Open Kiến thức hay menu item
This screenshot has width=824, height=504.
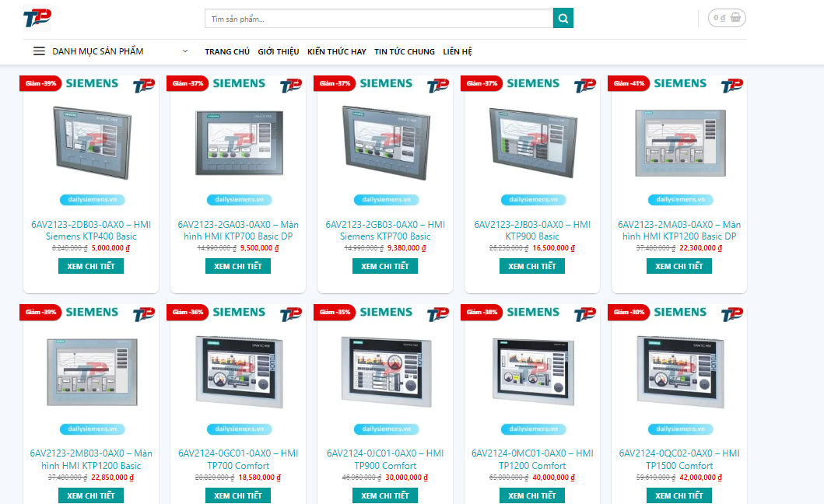tap(336, 51)
